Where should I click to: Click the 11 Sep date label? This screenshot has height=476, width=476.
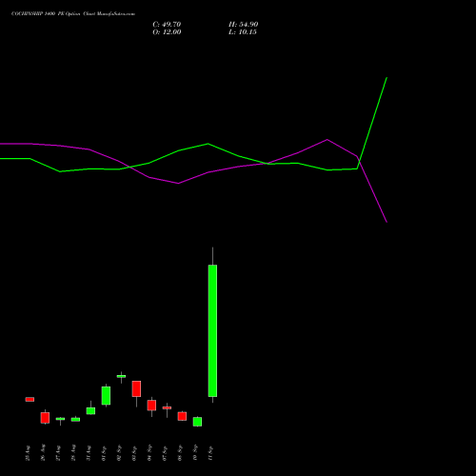click(210, 453)
